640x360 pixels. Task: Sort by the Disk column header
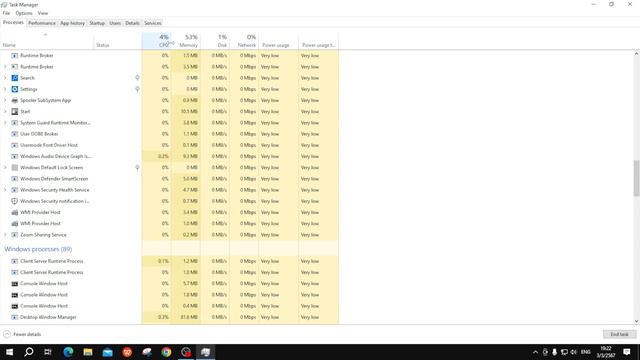(215, 41)
